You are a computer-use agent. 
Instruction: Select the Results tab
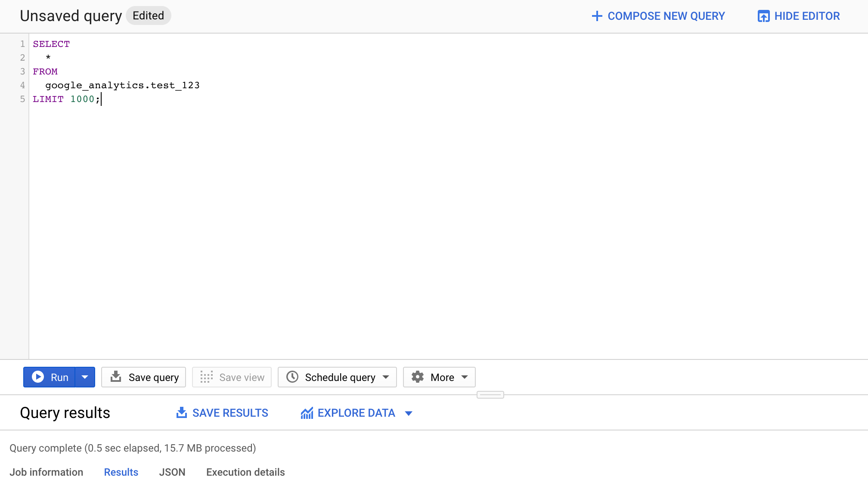coord(121,472)
